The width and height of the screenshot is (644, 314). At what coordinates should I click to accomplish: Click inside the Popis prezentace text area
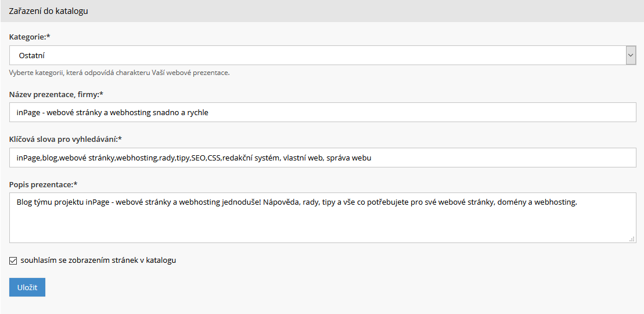pos(322,217)
